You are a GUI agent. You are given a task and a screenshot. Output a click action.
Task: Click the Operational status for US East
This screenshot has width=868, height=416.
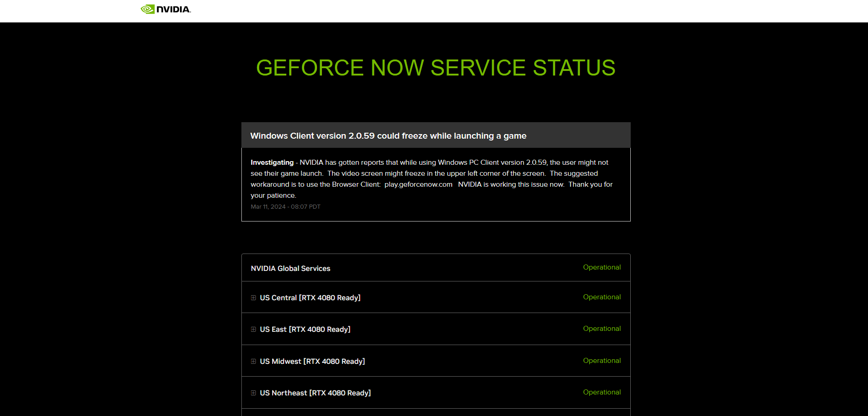(x=601, y=329)
